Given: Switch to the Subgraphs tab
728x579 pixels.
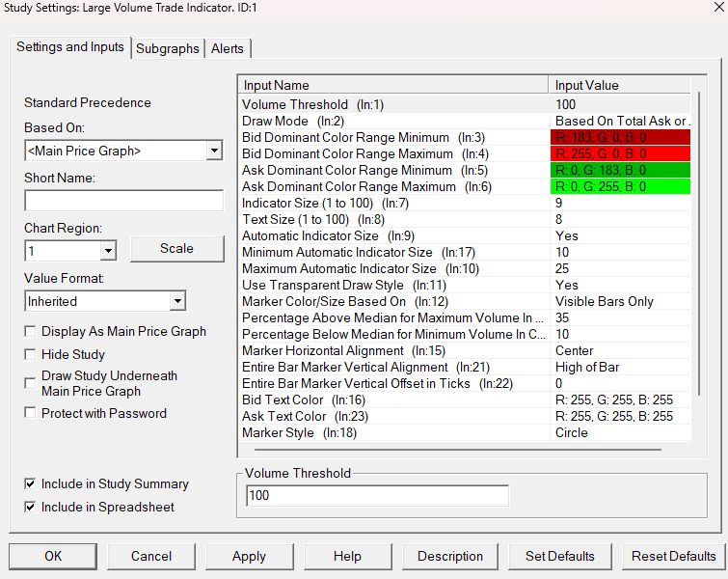Looking at the screenshot, I should coord(168,48).
